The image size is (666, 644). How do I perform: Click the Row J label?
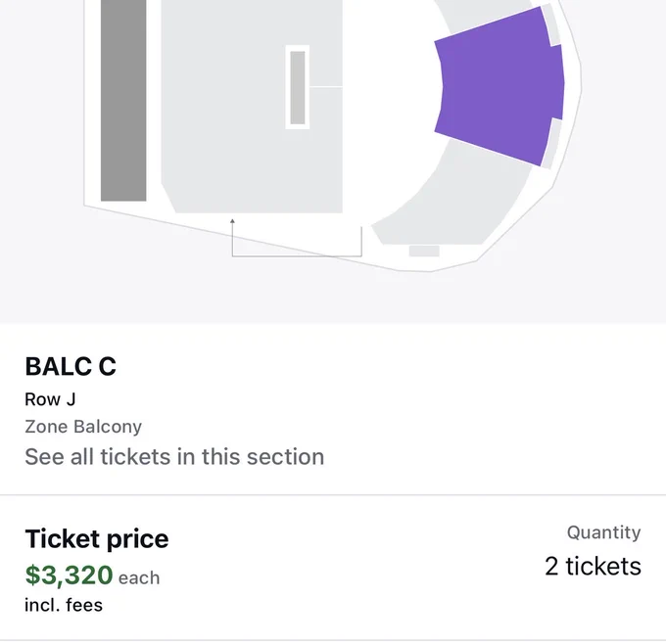click(50, 399)
